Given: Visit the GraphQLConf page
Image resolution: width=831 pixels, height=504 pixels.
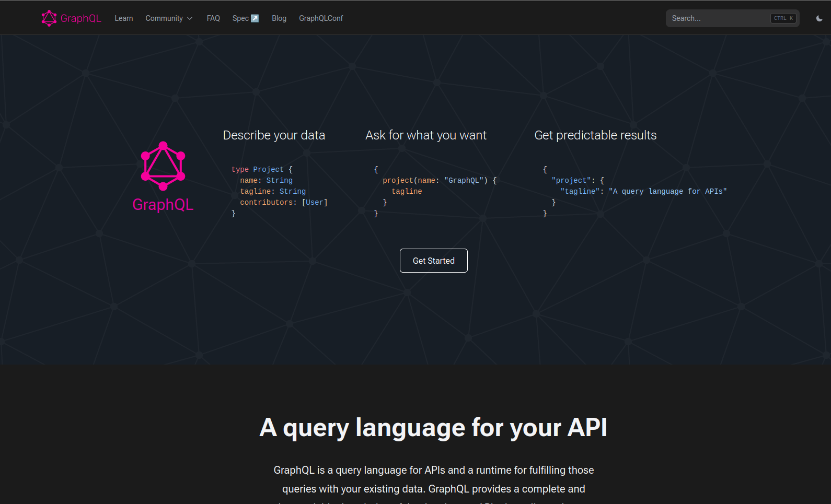Looking at the screenshot, I should coord(321,18).
